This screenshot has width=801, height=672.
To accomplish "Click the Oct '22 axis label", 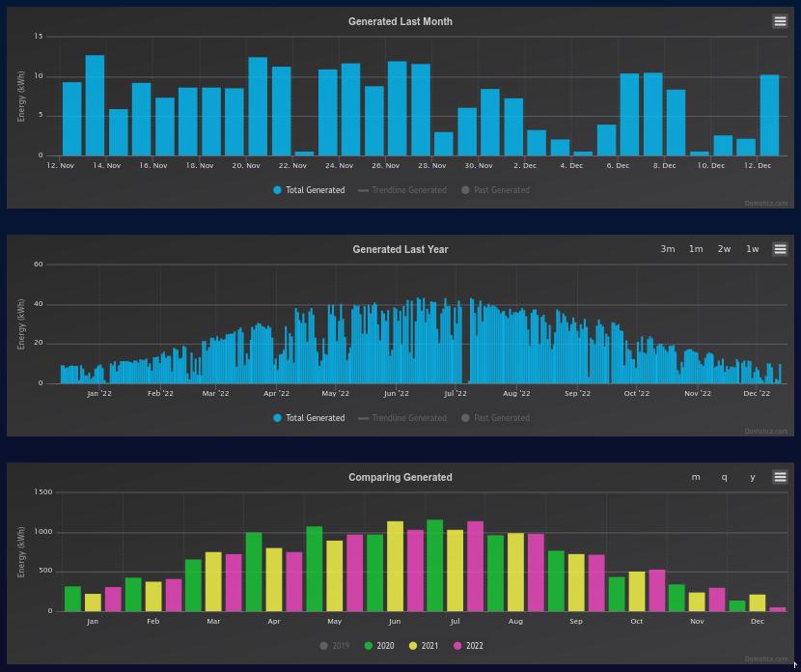I will tap(637, 394).
